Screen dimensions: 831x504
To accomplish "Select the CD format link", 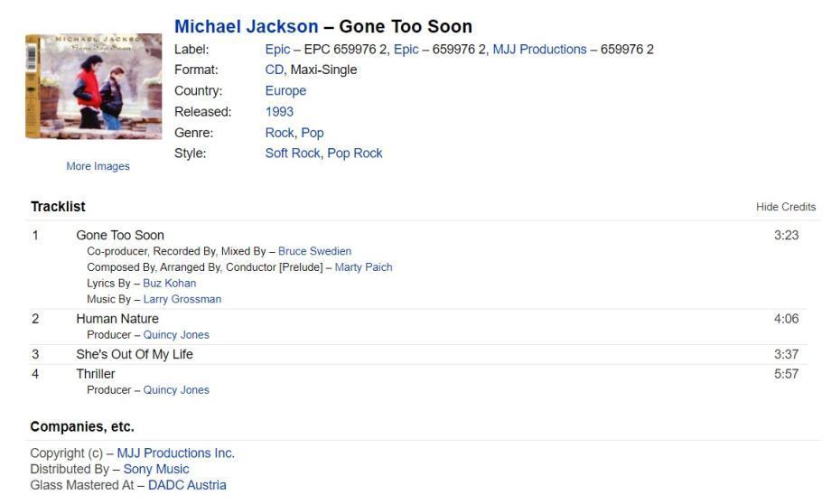I will pos(274,70).
